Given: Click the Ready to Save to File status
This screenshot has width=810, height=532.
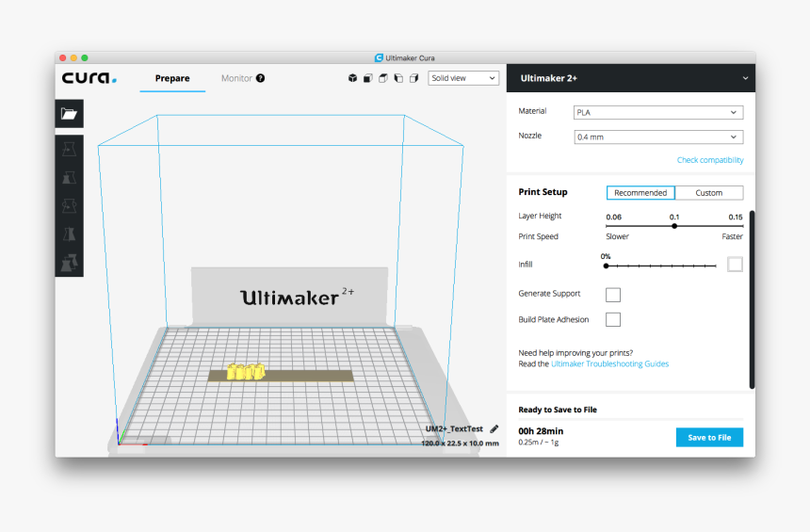Looking at the screenshot, I should [558, 410].
